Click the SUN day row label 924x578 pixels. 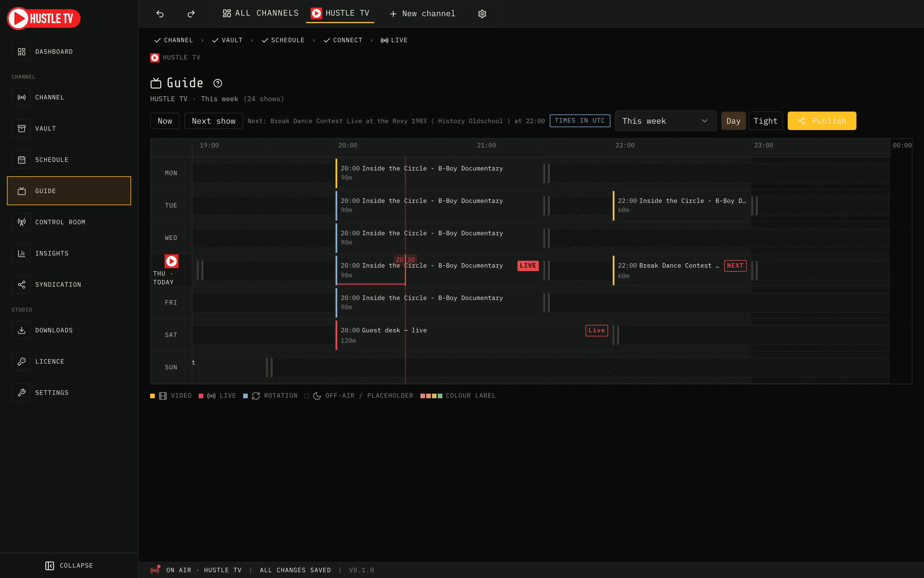pyautogui.click(x=171, y=367)
